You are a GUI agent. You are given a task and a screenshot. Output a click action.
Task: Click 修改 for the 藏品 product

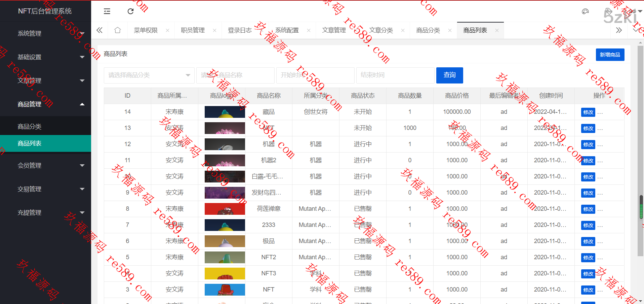coord(588,112)
